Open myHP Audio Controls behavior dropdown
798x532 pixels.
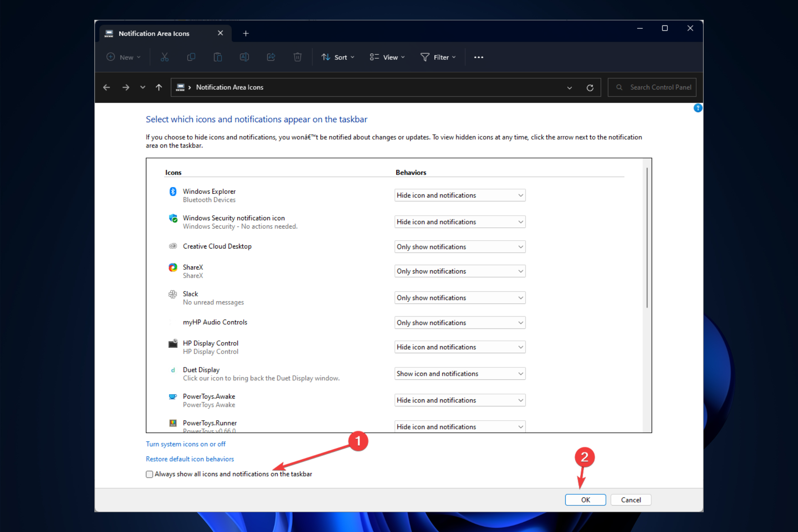click(x=460, y=323)
